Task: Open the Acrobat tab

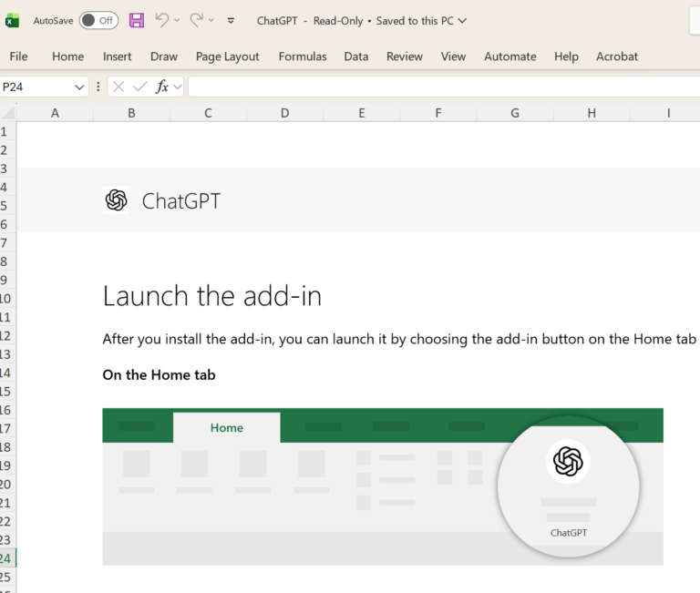Action: pos(617,56)
